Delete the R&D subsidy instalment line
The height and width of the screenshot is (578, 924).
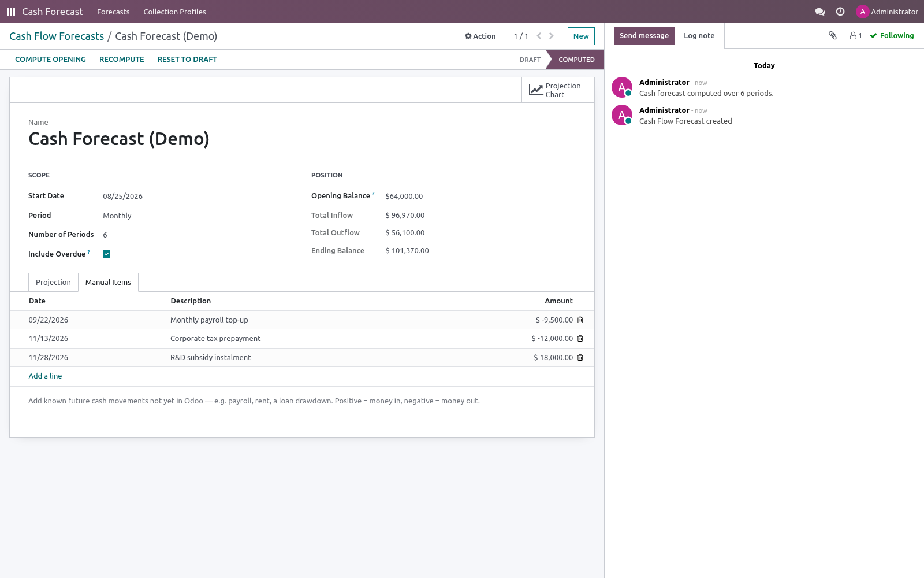point(580,358)
